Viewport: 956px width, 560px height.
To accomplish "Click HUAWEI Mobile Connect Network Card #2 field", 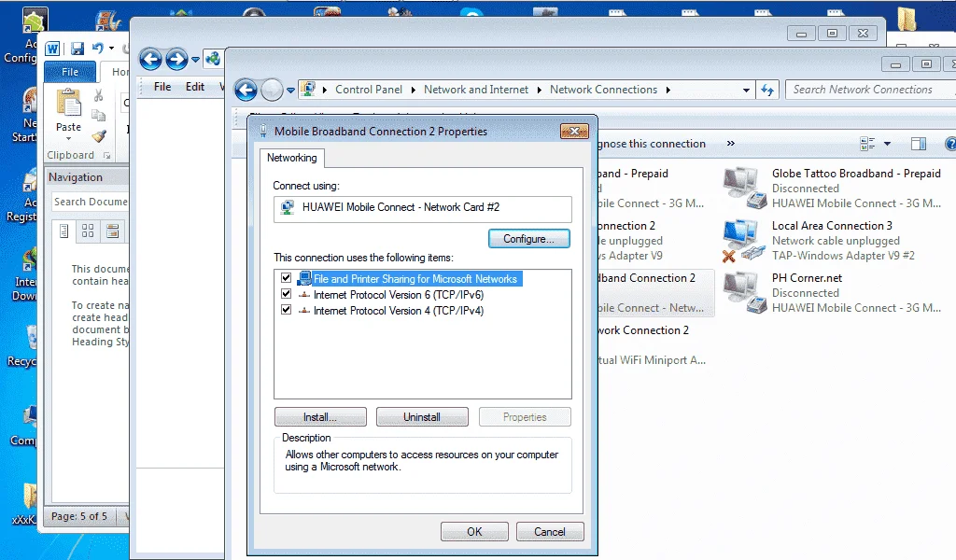I will [x=423, y=208].
